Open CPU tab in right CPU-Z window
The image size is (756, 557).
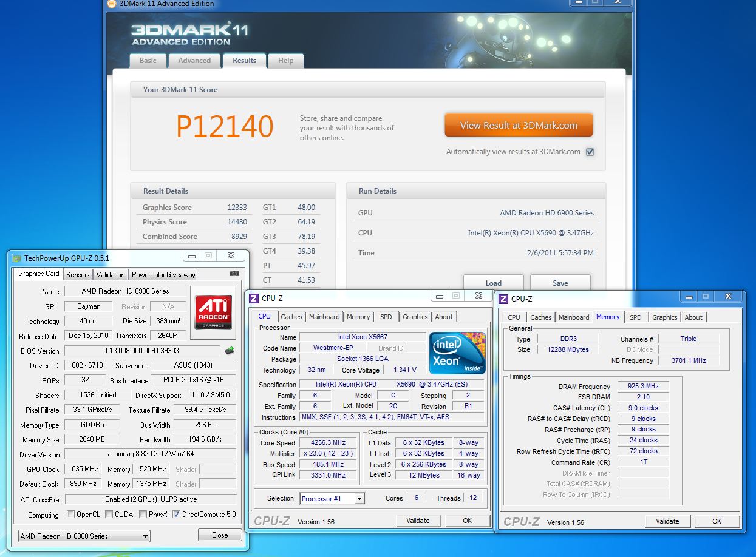pyautogui.click(x=514, y=317)
